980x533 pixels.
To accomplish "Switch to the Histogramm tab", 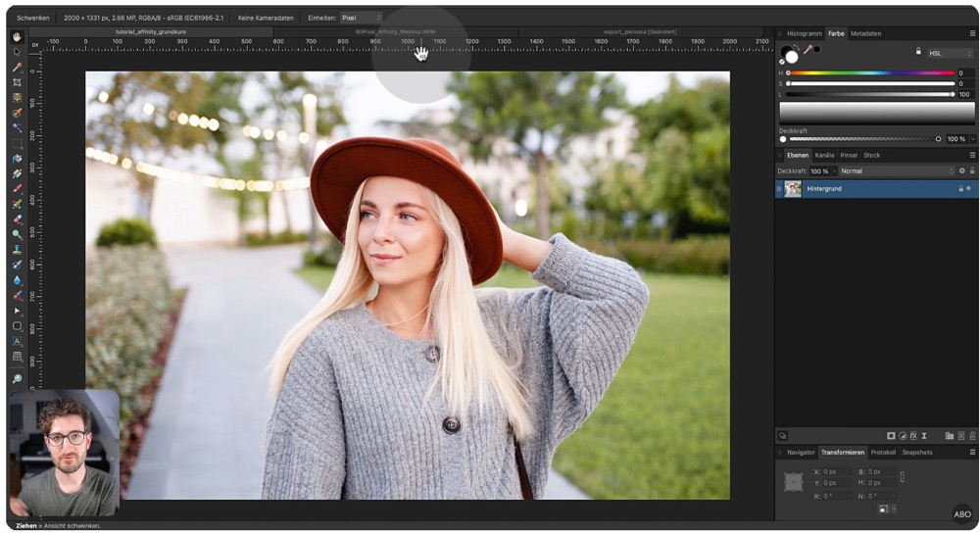I will [x=805, y=33].
